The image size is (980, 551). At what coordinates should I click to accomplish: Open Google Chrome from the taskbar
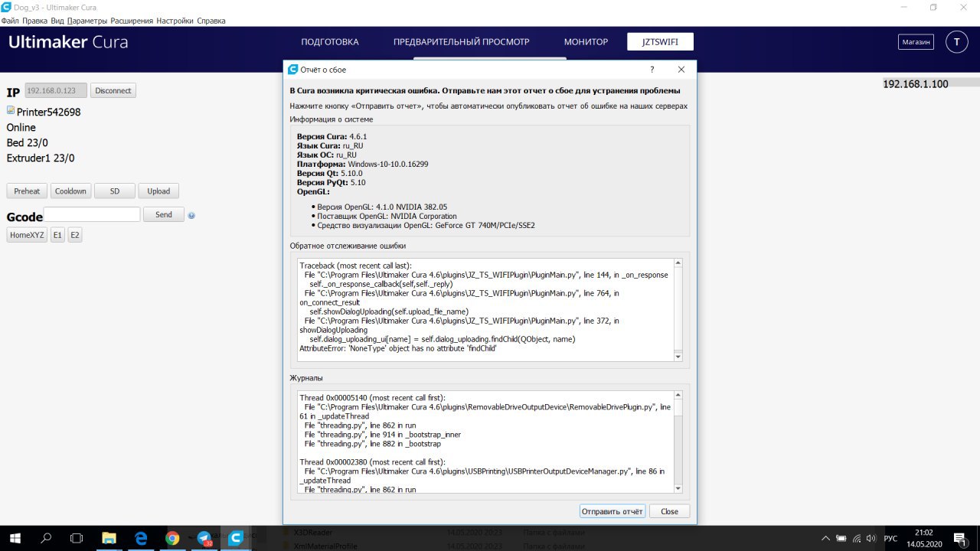tap(172, 538)
